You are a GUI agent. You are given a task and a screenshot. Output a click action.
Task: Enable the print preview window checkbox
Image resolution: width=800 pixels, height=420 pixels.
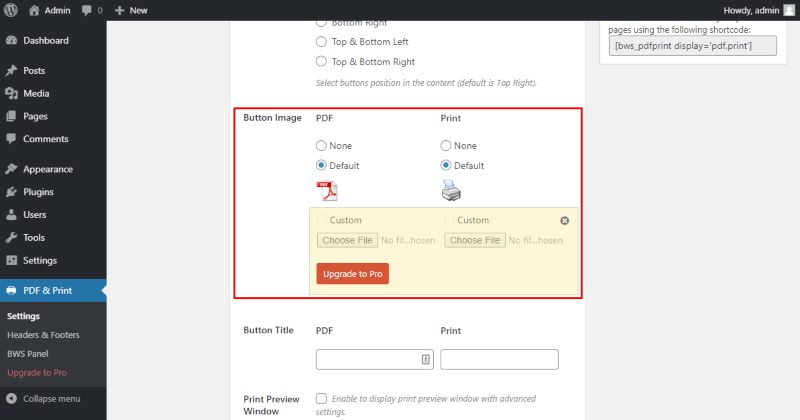321,398
